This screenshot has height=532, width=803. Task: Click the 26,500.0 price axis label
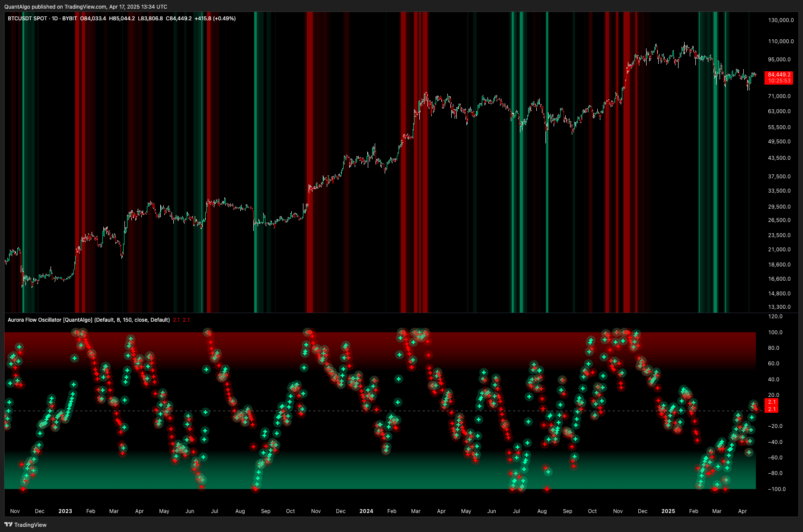pyautogui.click(x=779, y=220)
